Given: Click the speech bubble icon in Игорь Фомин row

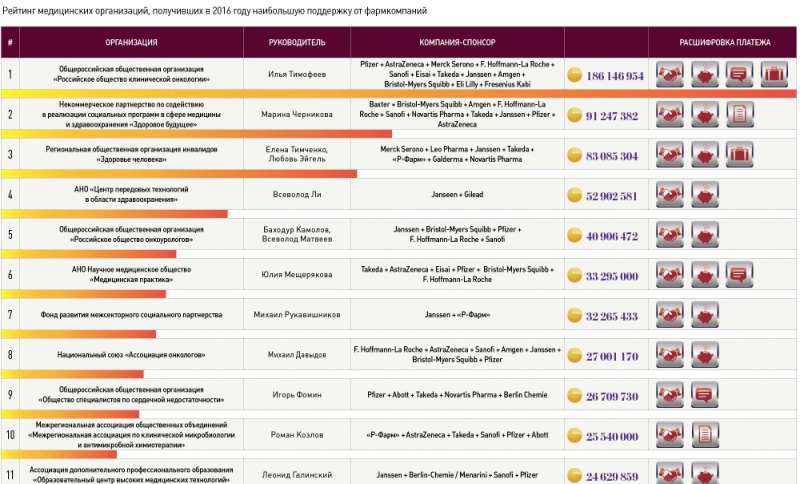Looking at the screenshot, I should tap(705, 395).
